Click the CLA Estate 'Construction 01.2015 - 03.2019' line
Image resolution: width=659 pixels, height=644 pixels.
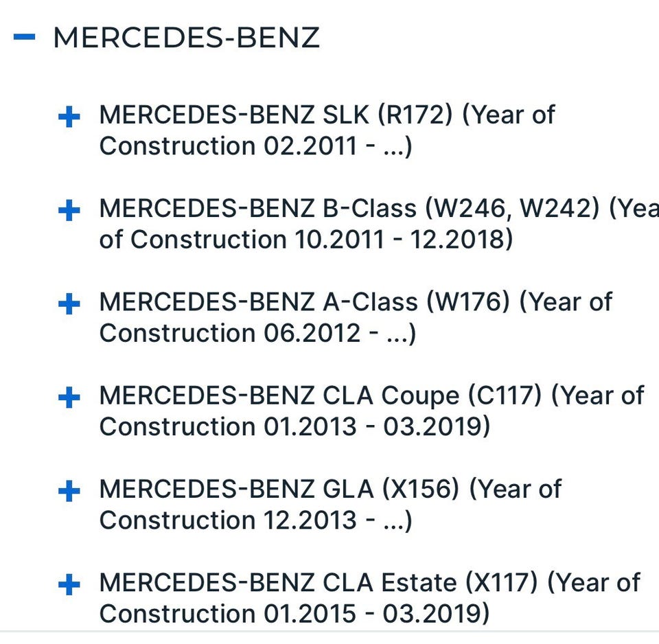pyautogui.click(x=294, y=613)
